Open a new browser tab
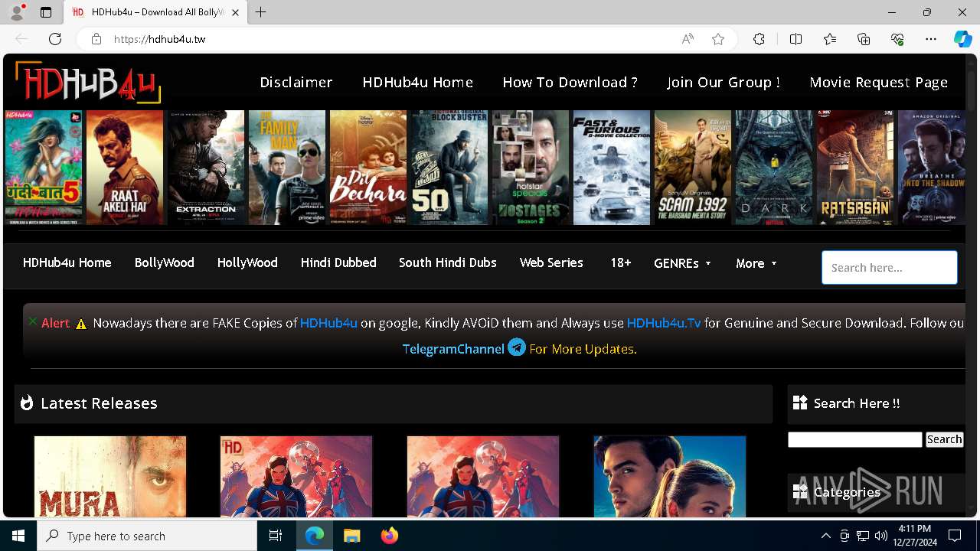 coord(260,12)
